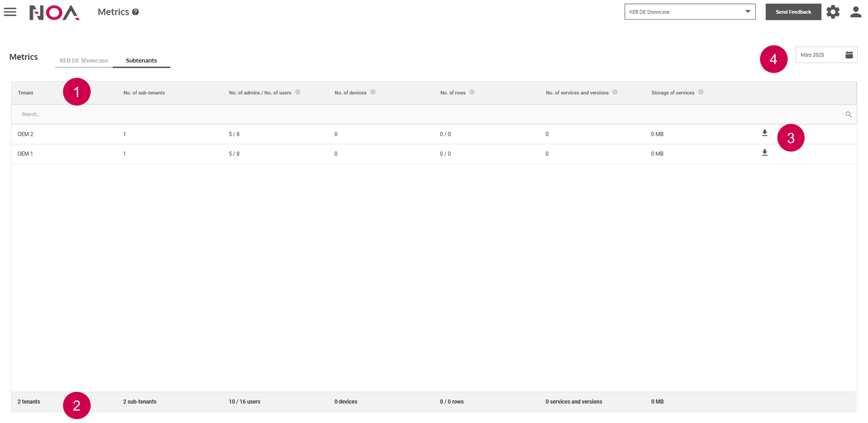Select the Subtenants tab
868x423 pixels.
point(141,61)
